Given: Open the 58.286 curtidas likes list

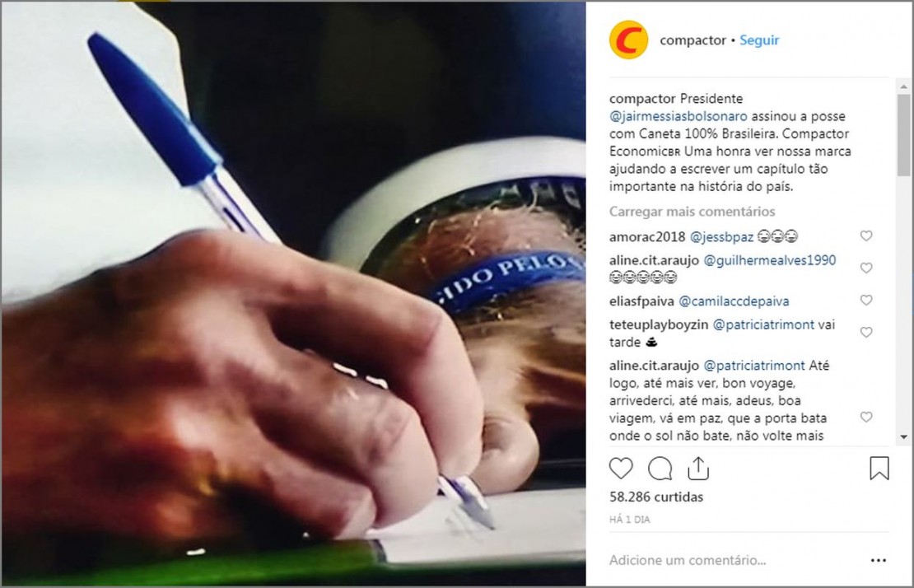Looking at the screenshot, I should pos(655,497).
